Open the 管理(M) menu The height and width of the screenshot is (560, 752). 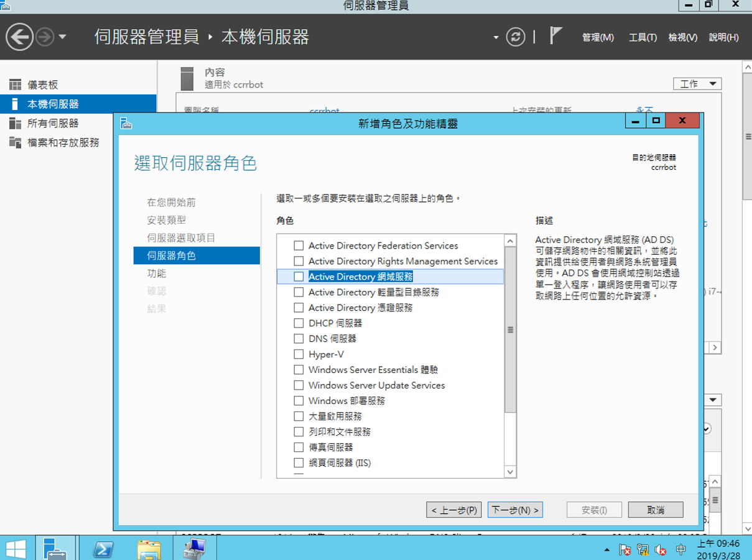click(x=598, y=37)
